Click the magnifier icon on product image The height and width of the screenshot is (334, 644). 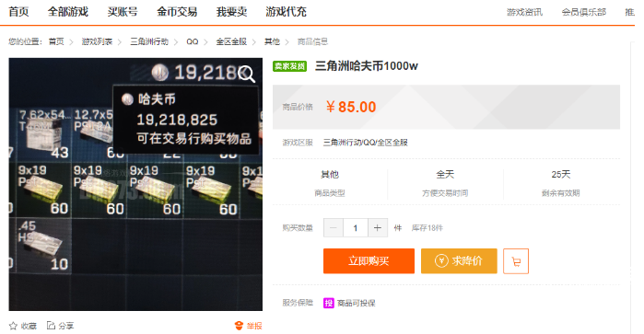pyautogui.click(x=246, y=75)
